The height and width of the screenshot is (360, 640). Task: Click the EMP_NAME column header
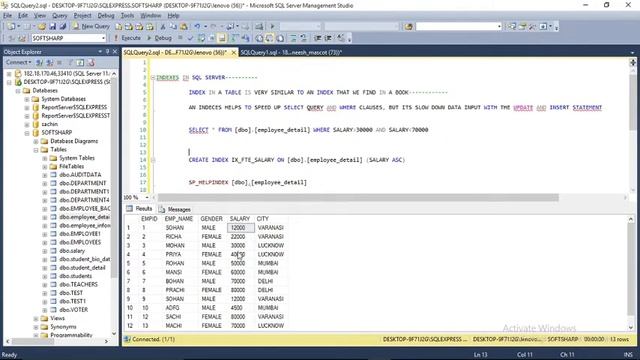179,219
